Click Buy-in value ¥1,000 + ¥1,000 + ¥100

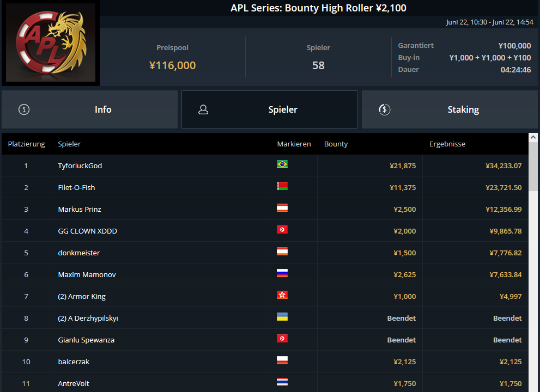490,58
